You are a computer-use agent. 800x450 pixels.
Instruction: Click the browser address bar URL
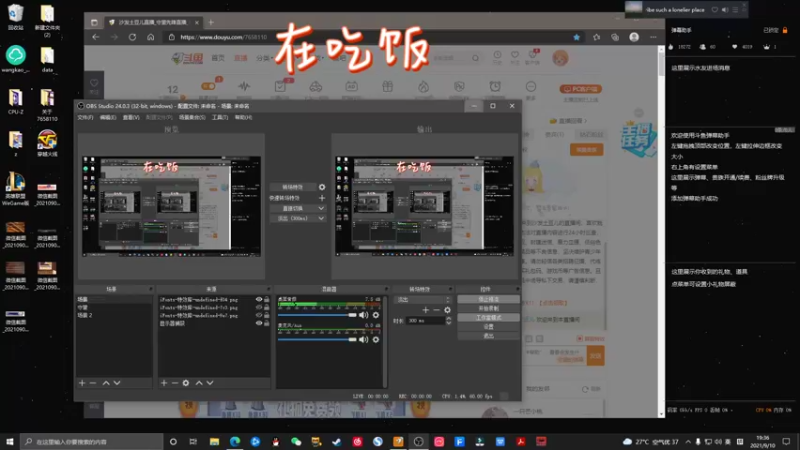[223, 37]
